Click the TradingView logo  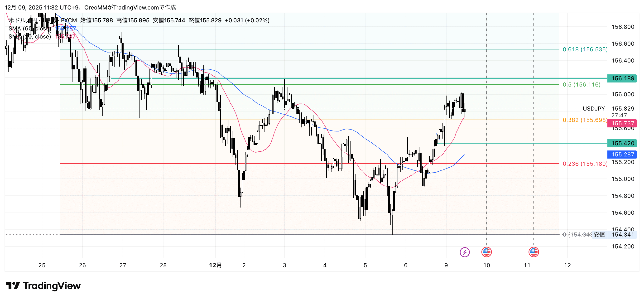43,285
